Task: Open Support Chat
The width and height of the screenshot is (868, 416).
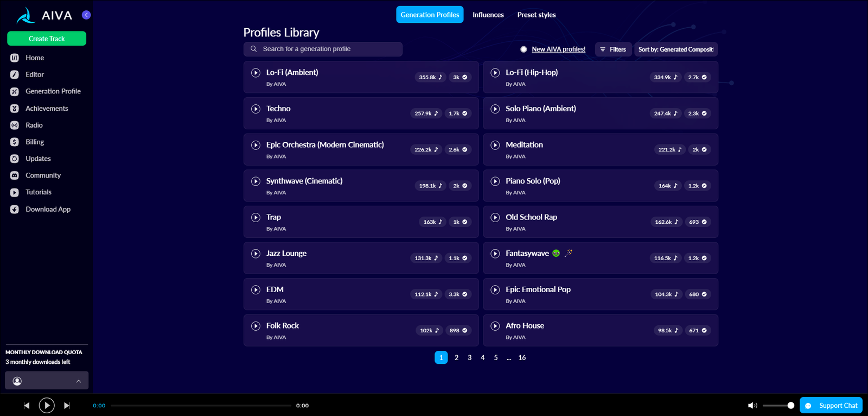Action: tap(831, 406)
